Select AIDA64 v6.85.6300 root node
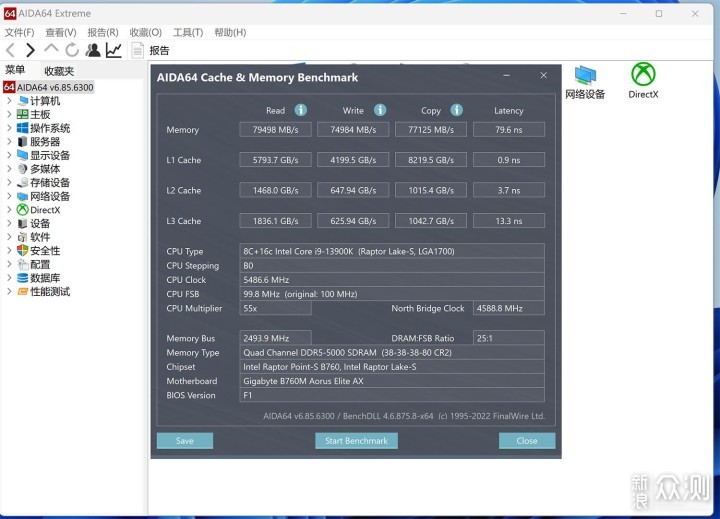The width and height of the screenshot is (720, 519). 49,87
